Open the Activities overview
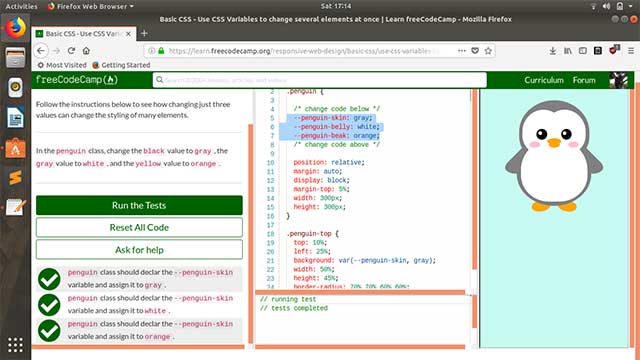This screenshot has width=640, height=360. [x=21, y=6]
